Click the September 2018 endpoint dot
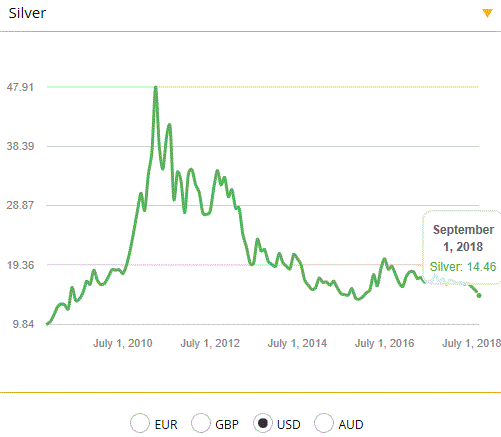 pos(479,295)
